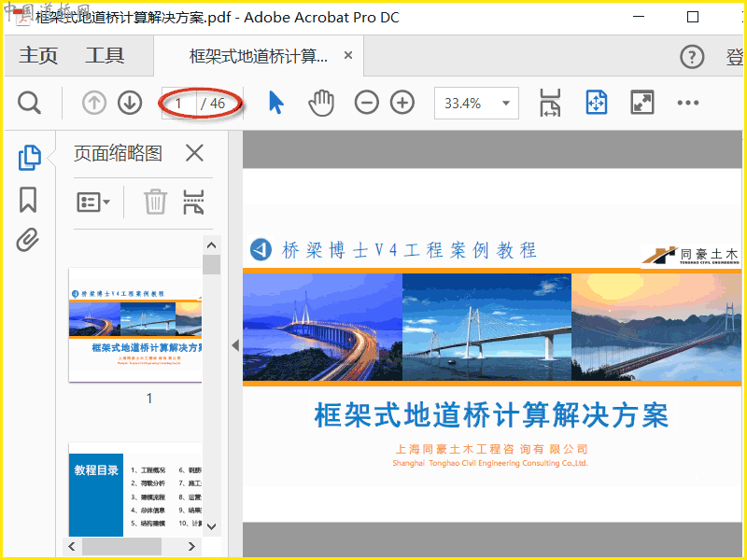Select the 教程目录 page thumbnail
The image size is (747, 560).
tap(135, 489)
